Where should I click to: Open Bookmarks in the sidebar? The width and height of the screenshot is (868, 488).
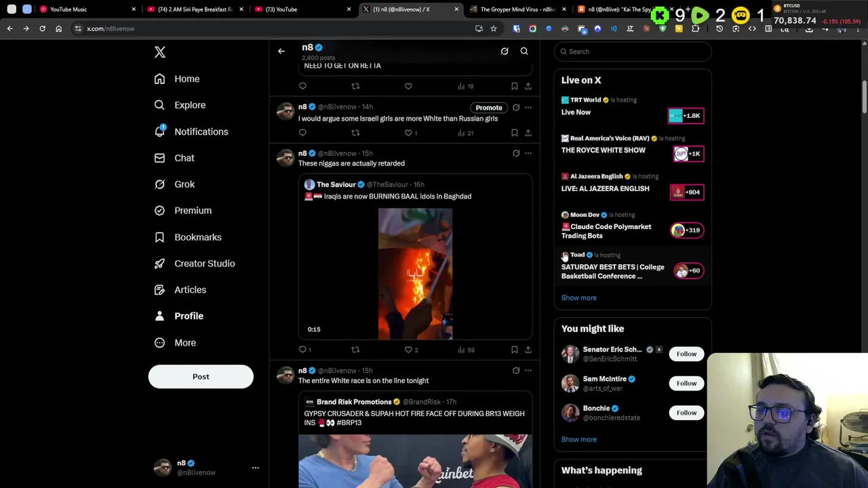pos(188,237)
